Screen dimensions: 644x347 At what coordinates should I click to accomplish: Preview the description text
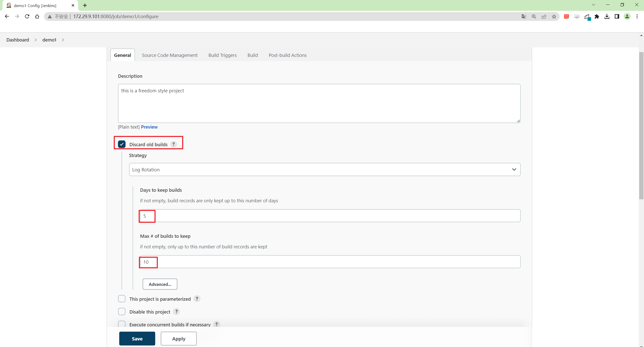click(x=149, y=127)
